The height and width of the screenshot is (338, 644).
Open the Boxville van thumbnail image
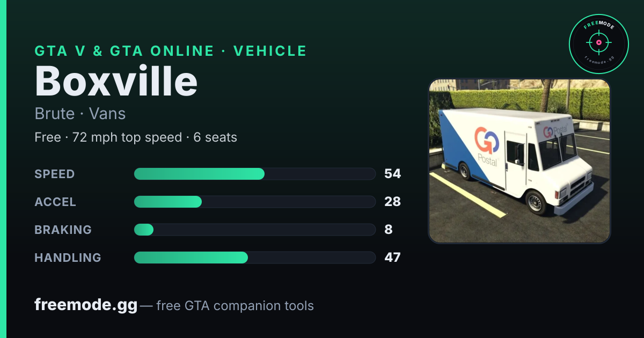tap(519, 161)
